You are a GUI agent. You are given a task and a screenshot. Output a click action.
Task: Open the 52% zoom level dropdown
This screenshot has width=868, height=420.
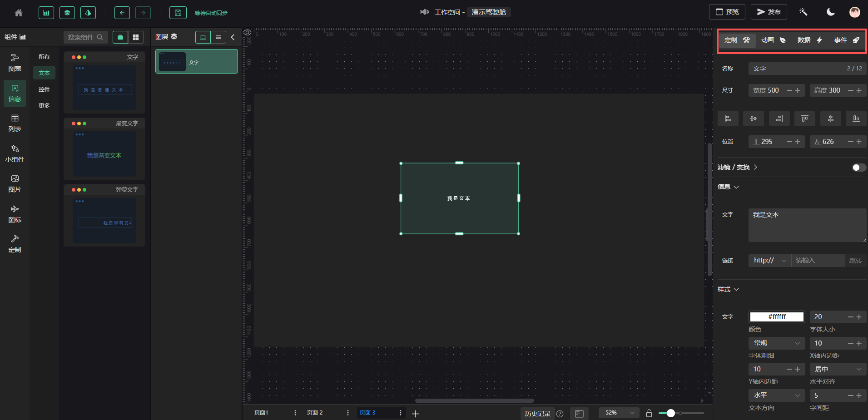(619, 413)
